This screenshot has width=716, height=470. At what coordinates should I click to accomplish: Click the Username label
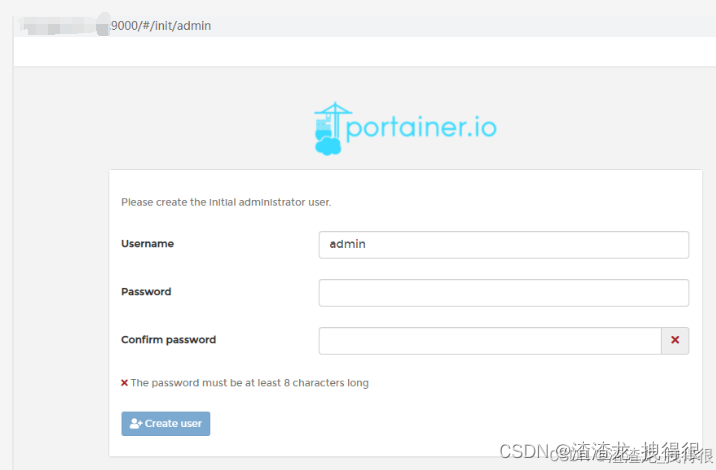pos(147,244)
